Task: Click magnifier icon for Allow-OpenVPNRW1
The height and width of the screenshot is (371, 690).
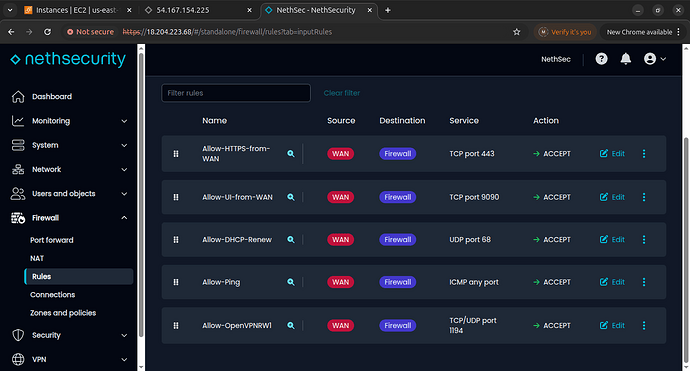Action: [x=291, y=325]
